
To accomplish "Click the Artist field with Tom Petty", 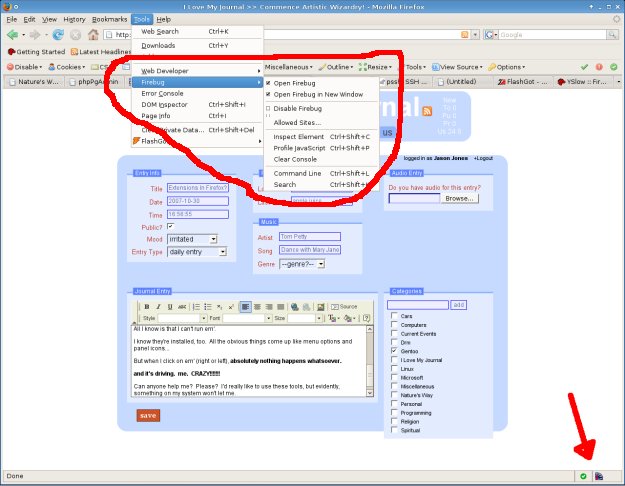I will 310,237.
